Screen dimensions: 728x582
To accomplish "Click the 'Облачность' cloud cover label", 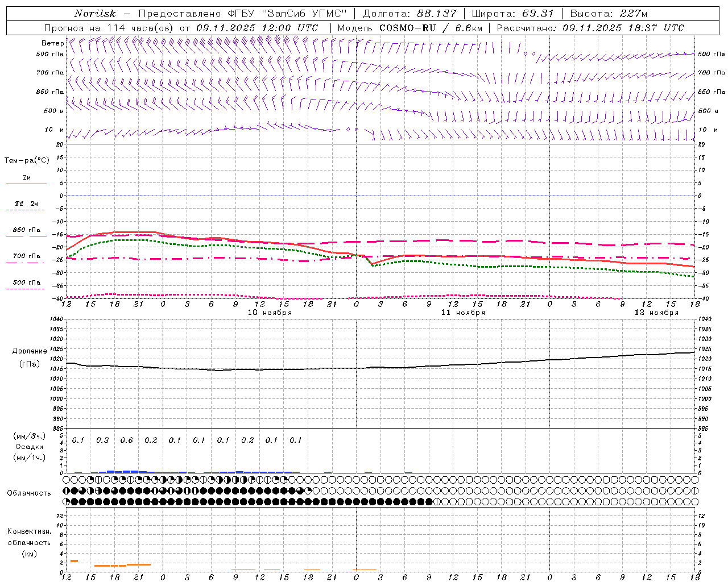I will click(29, 493).
